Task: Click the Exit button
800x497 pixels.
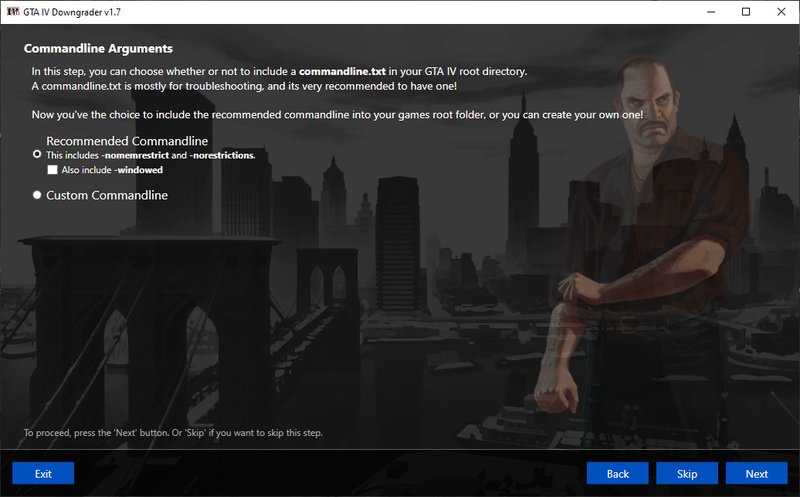Action: point(43,474)
